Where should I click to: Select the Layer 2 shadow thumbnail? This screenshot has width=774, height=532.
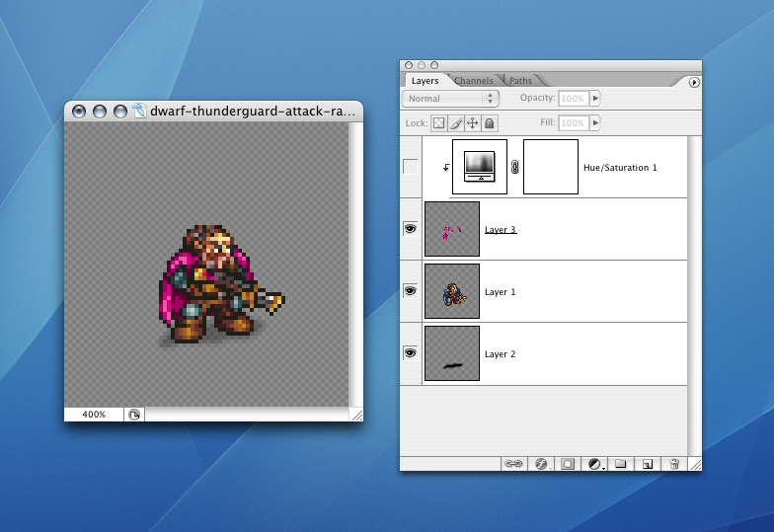coord(452,353)
